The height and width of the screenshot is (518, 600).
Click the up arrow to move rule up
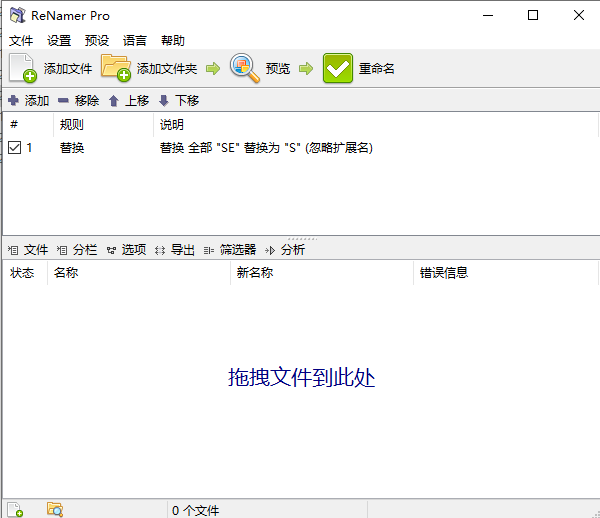point(114,101)
